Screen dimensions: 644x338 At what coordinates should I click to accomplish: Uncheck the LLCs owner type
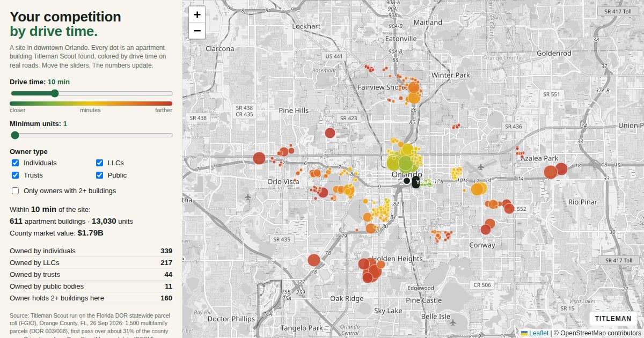click(x=99, y=163)
